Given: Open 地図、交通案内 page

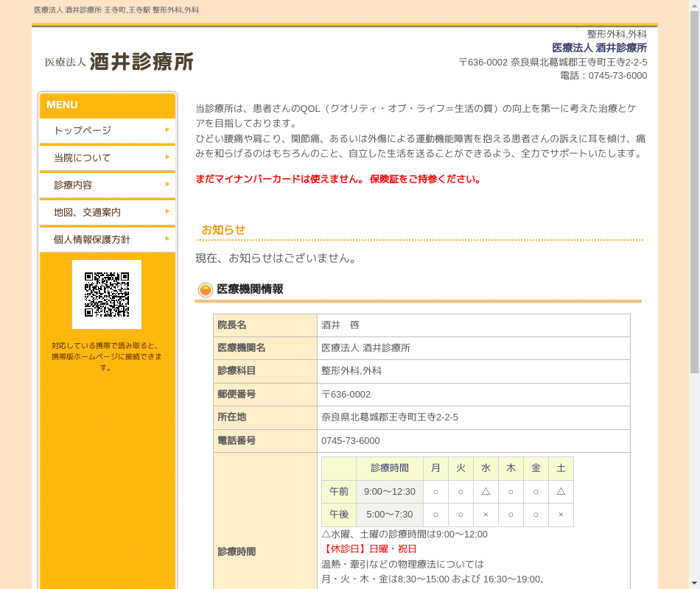Looking at the screenshot, I should tap(87, 212).
